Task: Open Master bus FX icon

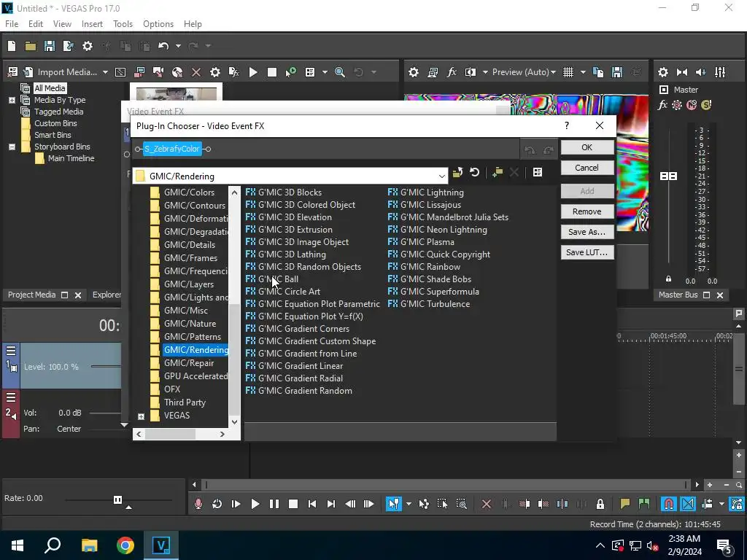Action: (662, 105)
